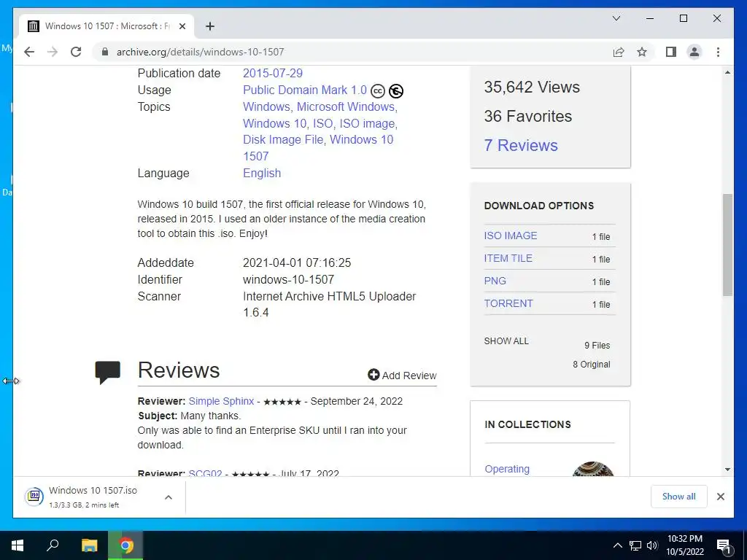Click the 35,642 Views text
This screenshot has width=747, height=560.
(532, 87)
